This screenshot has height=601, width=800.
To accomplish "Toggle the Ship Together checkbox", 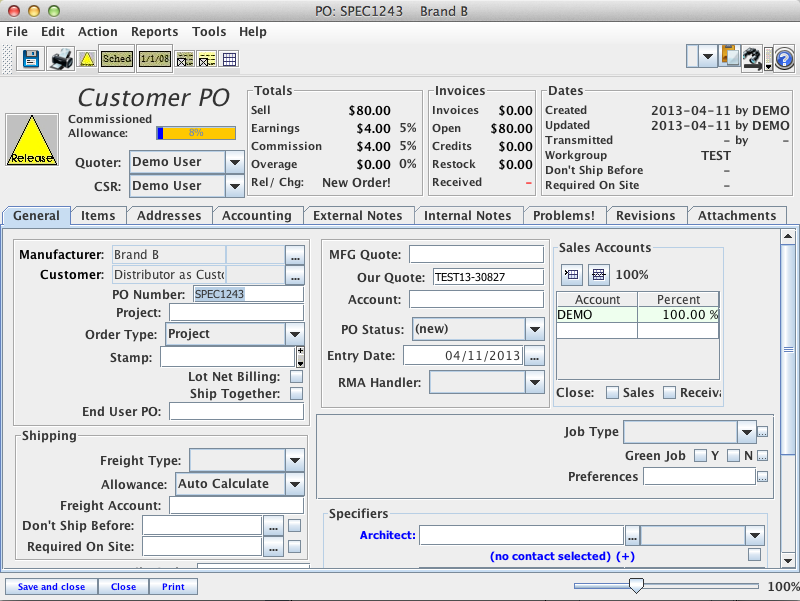I will click(296, 393).
